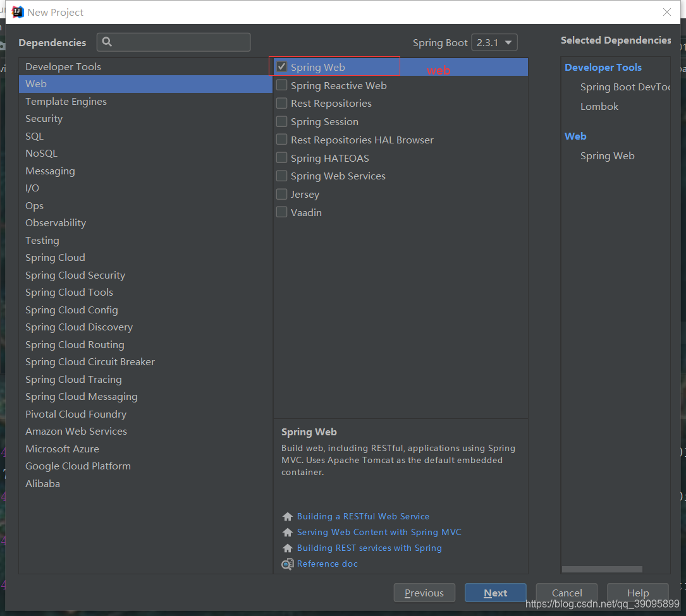
Task: Check the Spring HATEOAS dependency
Action: [281, 158]
